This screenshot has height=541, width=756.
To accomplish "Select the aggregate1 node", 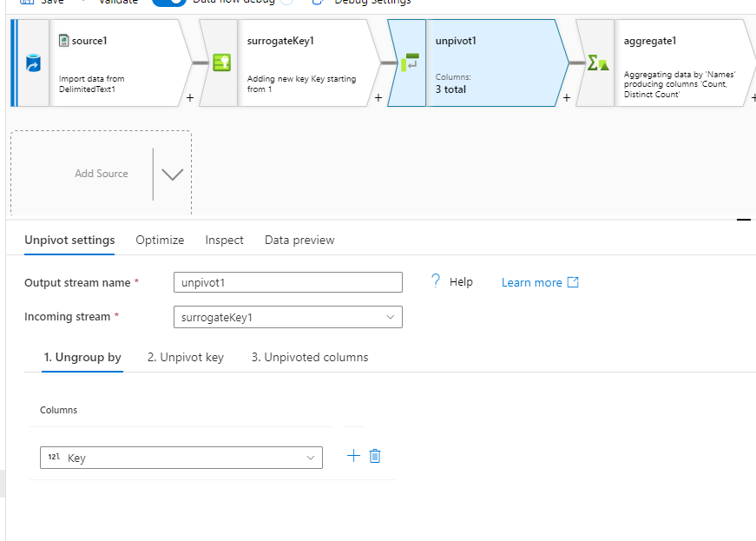I will [666, 63].
